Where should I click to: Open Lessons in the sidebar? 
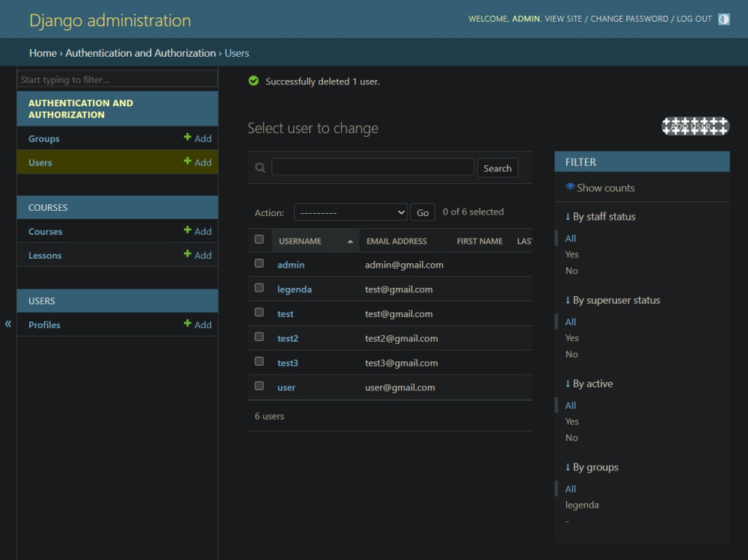coord(45,255)
